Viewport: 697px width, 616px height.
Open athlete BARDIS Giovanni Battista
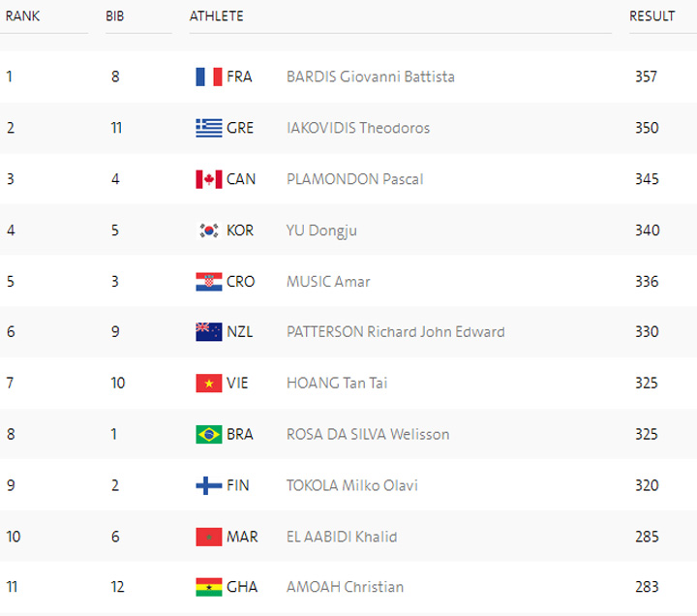click(370, 77)
